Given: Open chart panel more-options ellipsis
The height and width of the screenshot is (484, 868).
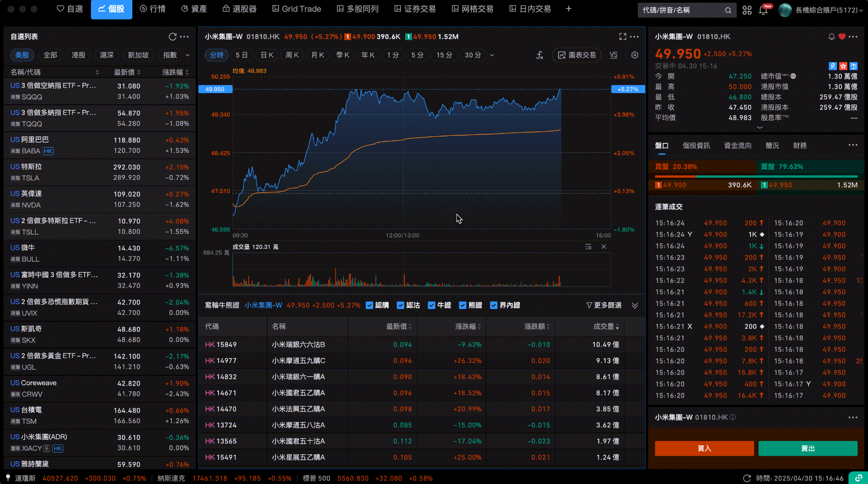Looking at the screenshot, I should pyautogui.click(x=634, y=37).
